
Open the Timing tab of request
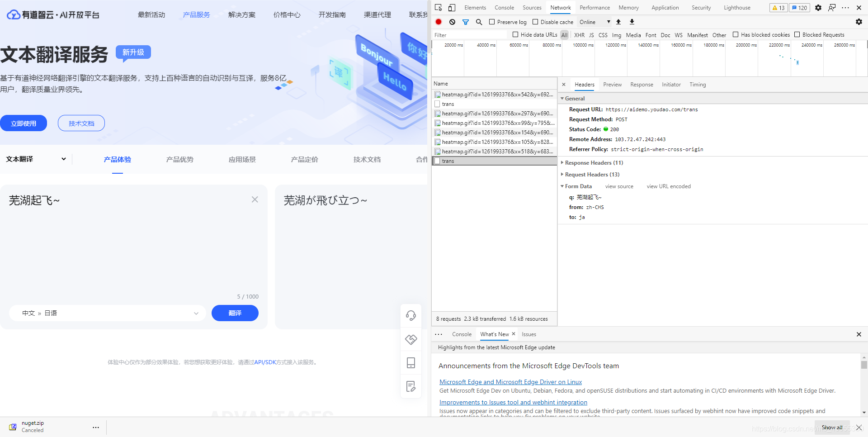coord(698,85)
